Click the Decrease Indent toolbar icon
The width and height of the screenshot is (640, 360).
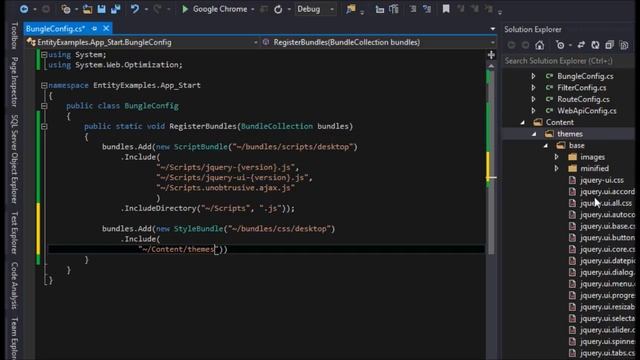coord(380,9)
